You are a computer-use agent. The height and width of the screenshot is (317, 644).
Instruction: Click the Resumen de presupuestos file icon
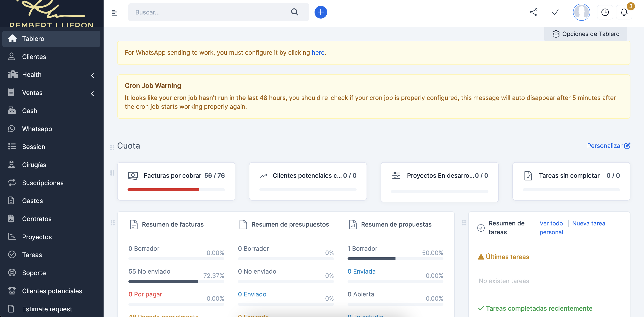point(243,224)
